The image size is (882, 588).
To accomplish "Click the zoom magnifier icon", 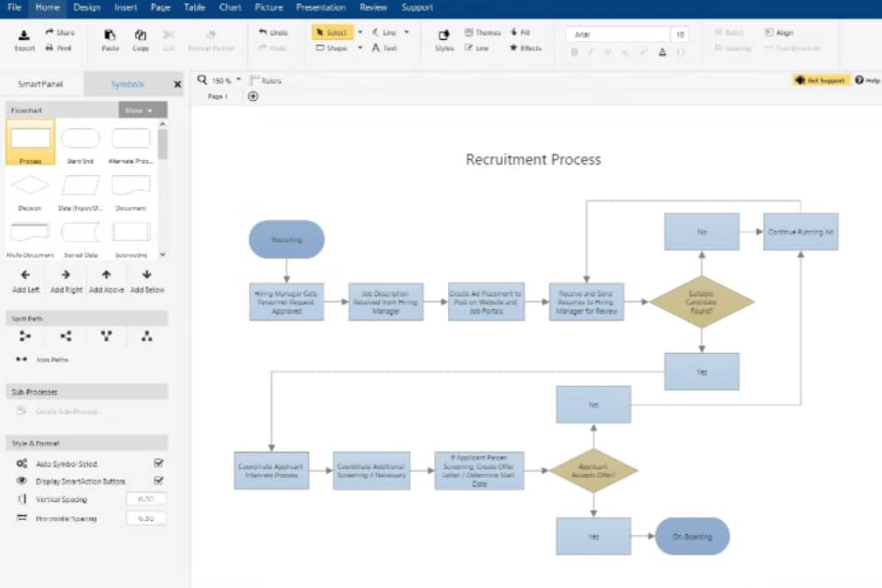I will click(x=202, y=80).
